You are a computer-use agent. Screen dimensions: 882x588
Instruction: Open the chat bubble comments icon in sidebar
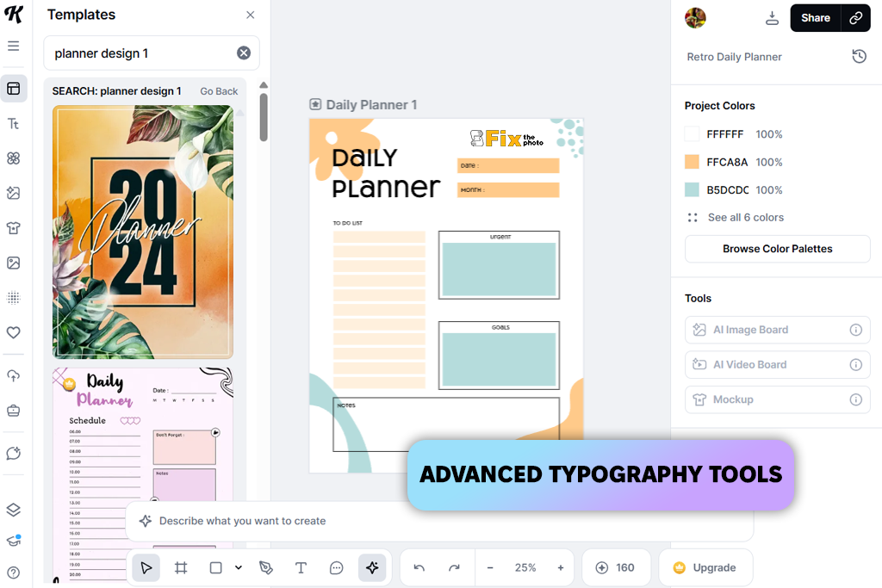[x=14, y=454]
